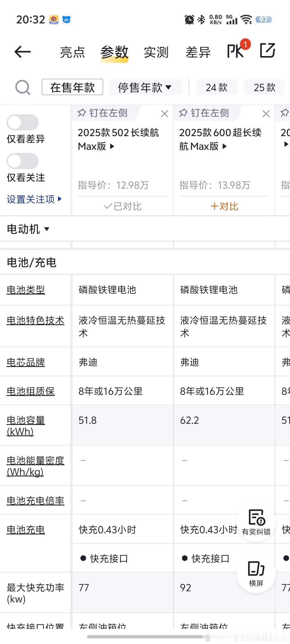Open the 电池充电倍率 parameter explanation
Image resolution: width=290 pixels, height=644 pixels.
[x=35, y=501]
